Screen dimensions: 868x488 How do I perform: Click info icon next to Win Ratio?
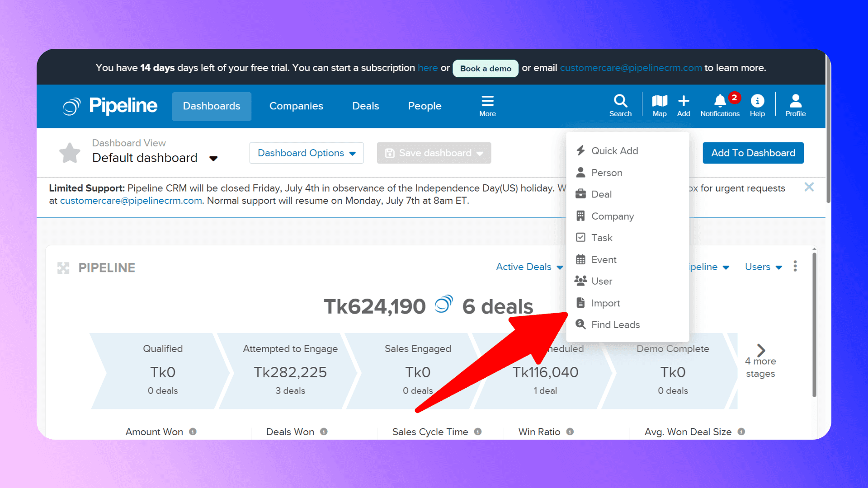(x=570, y=432)
